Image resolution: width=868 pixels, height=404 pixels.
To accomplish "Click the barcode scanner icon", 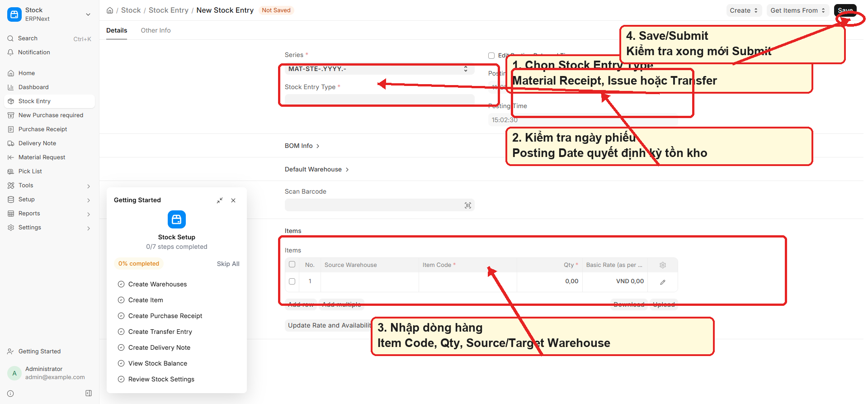I will (468, 205).
